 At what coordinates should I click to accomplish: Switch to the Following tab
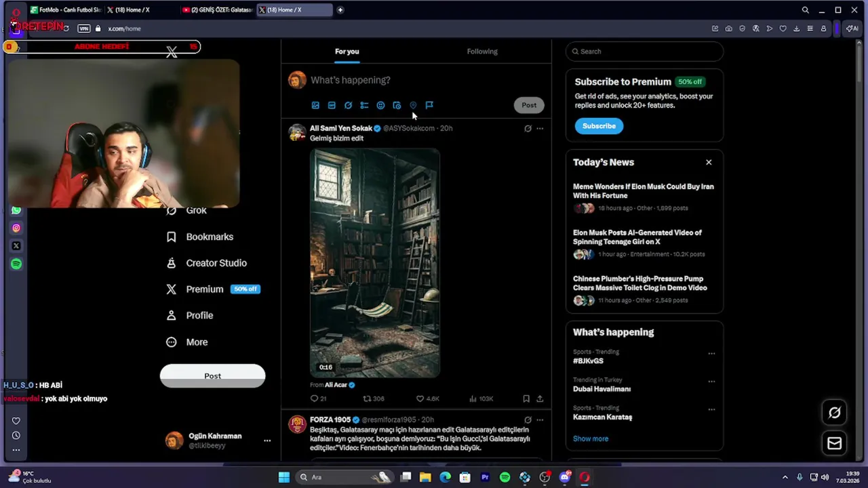pyautogui.click(x=482, y=52)
